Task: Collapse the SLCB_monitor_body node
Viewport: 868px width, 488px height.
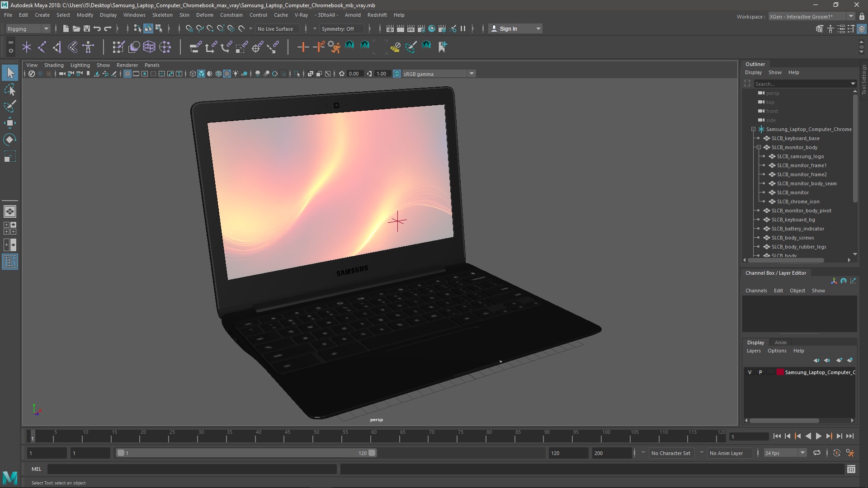Action: [x=759, y=147]
